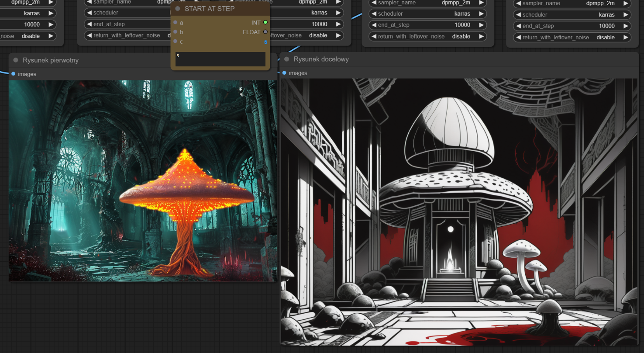This screenshot has width=644, height=353.
Task: Click the FLOAT output port
Action: 265,32
